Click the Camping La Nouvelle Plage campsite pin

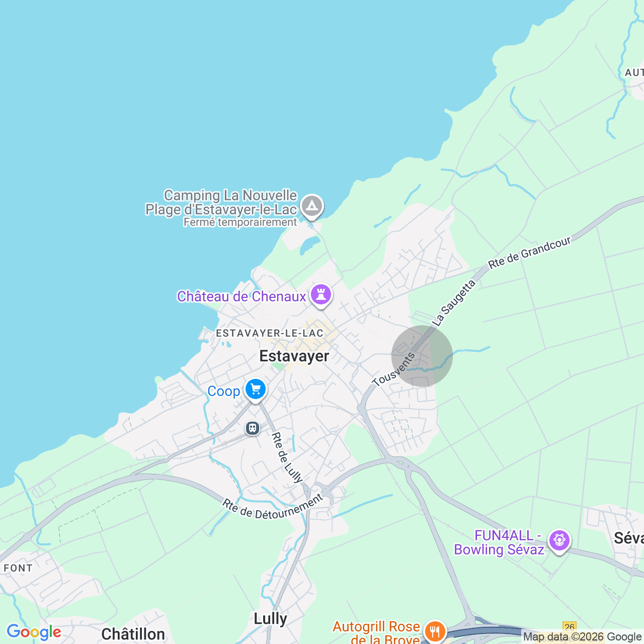[312, 206]
